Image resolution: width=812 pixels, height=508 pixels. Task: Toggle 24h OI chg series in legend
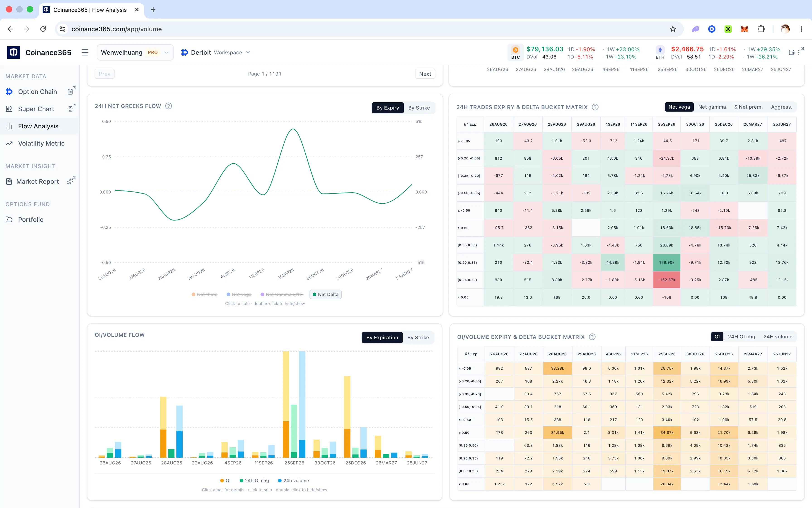click(254, 481)
